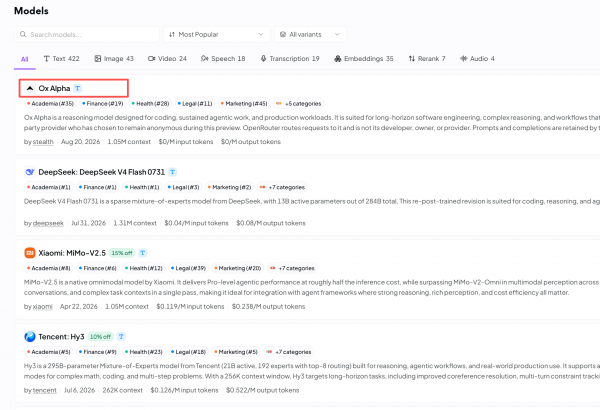
Task: Switch to the Text 422 tab
Action: 61,59
